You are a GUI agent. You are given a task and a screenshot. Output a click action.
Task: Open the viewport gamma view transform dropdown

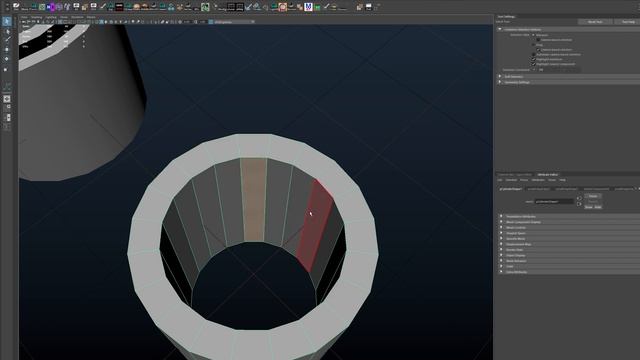234,22
